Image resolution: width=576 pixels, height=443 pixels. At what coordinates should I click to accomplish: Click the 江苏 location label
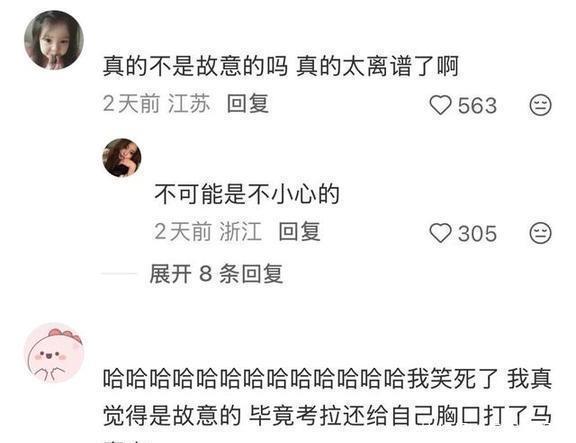coord(189,104)
